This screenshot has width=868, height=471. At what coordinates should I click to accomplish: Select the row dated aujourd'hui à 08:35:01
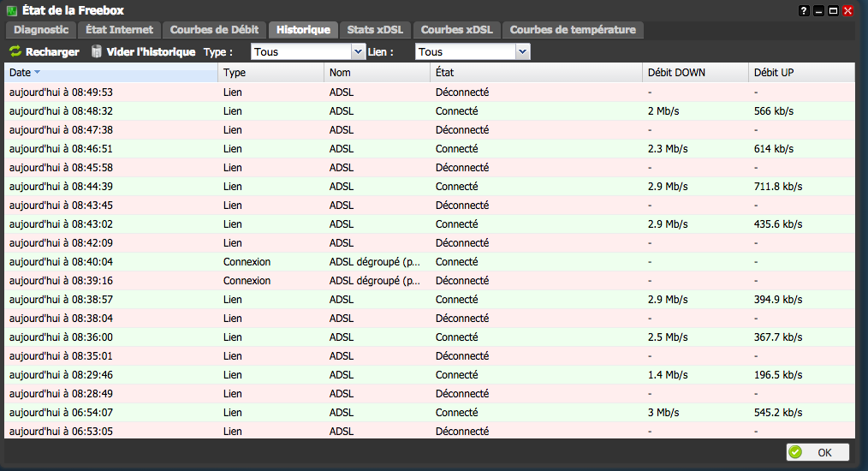[430, 355]
